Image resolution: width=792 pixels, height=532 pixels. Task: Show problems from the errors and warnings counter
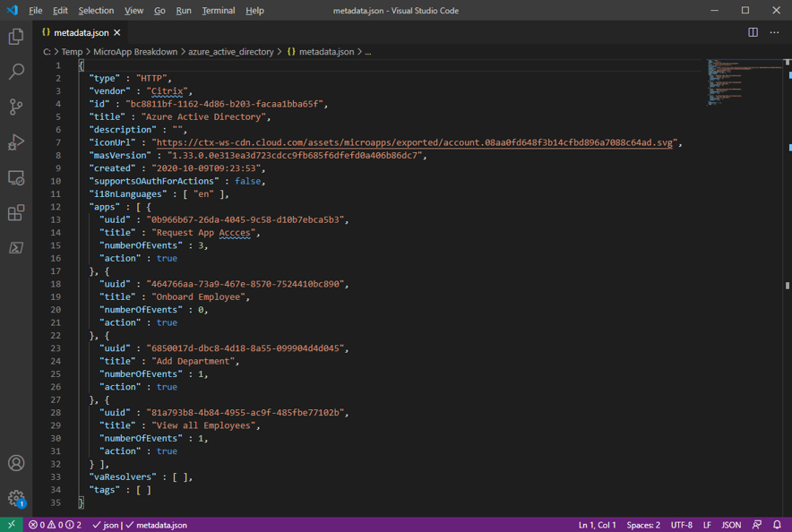(55, 525)
